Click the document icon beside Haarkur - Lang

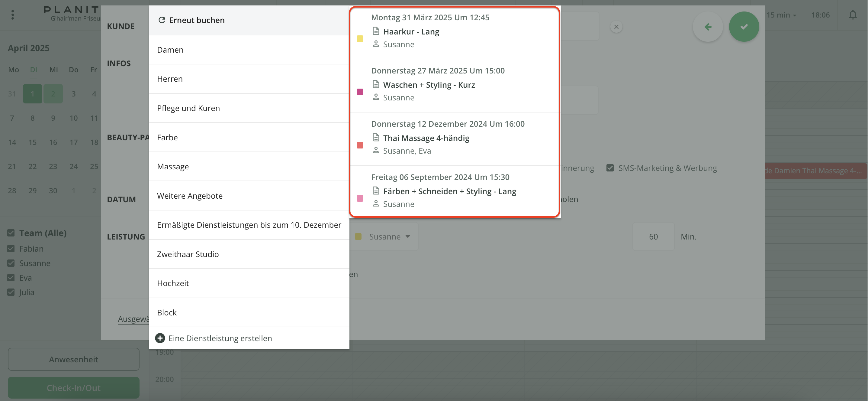376,31
